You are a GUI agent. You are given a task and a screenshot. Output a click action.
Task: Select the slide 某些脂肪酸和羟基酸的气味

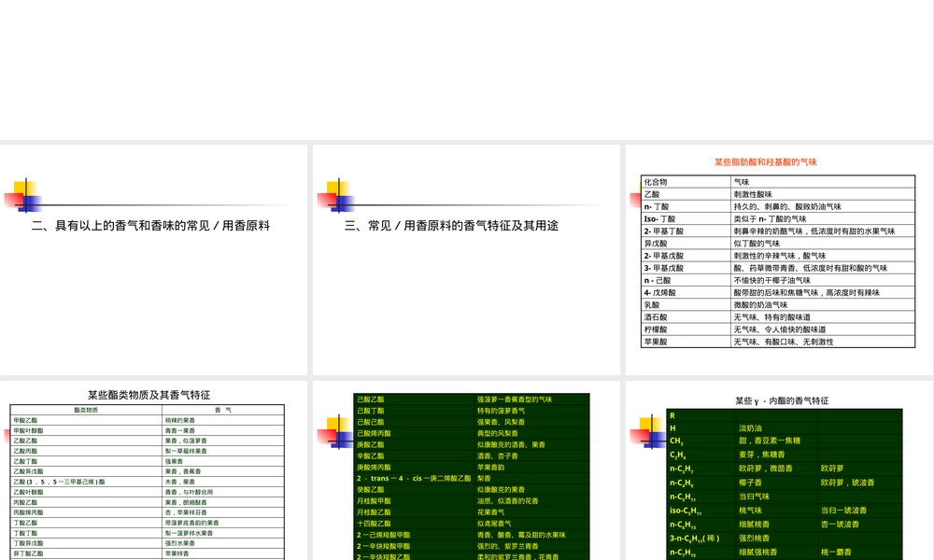pos(779,259)
